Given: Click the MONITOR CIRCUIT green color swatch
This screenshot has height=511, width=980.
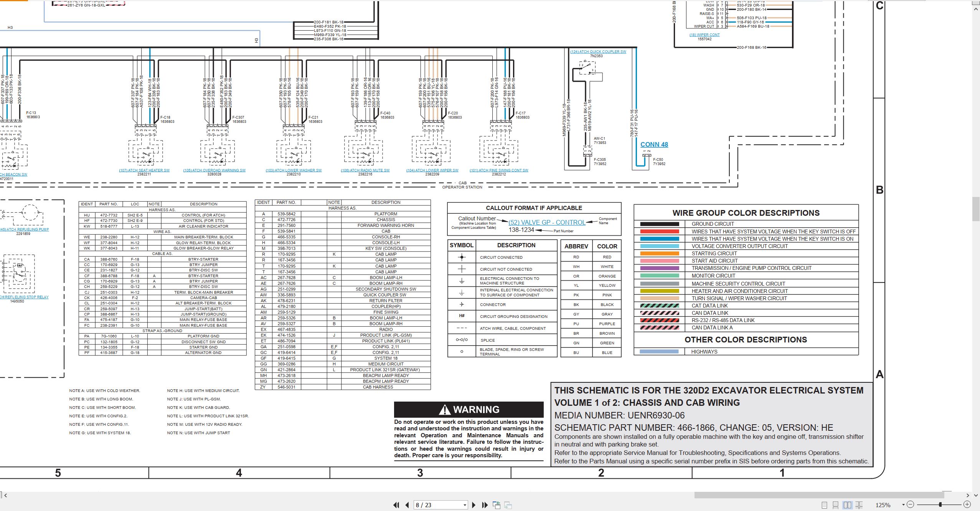Looking at the screenshot, I should [659, 276].
